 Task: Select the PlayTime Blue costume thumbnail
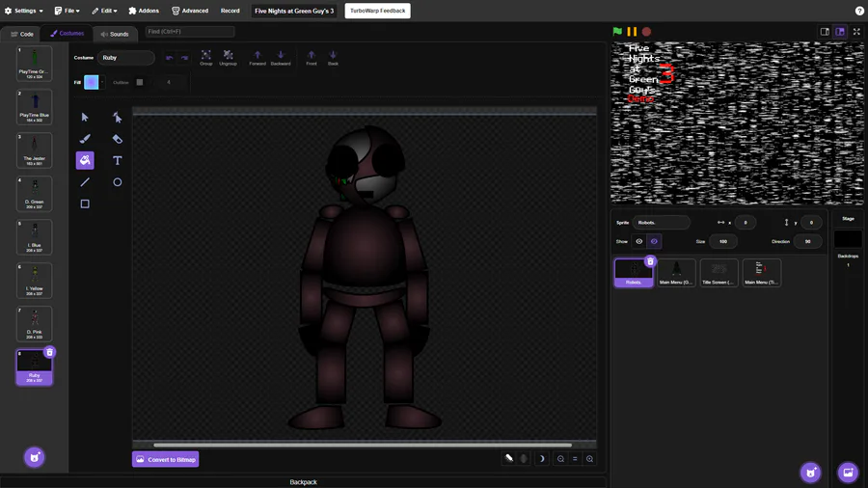pos(35,107)
